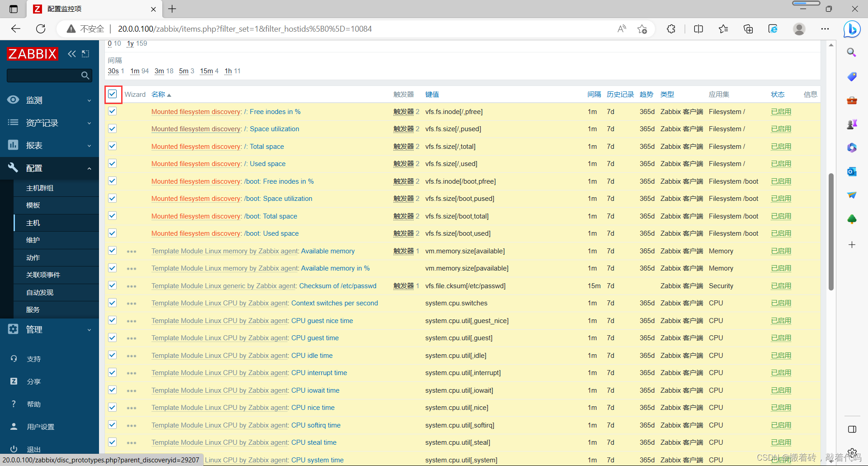Click the Zabbix logo
The image size is (868, 466).
(33, 54)
